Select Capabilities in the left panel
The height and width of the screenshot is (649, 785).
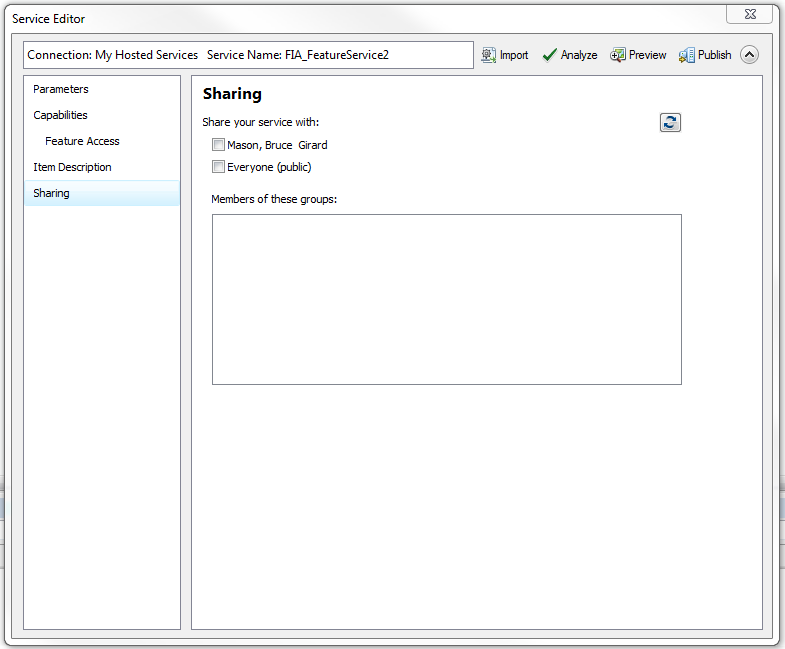pyautogui.click(x=61, y=115)
